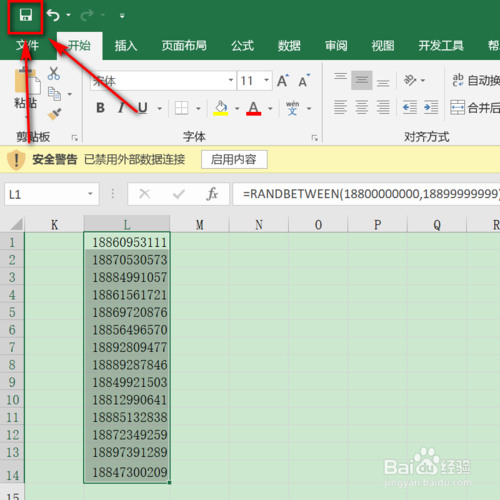Select column L header
The width and height of the screenshot is (500, 500).
[127, 224]
